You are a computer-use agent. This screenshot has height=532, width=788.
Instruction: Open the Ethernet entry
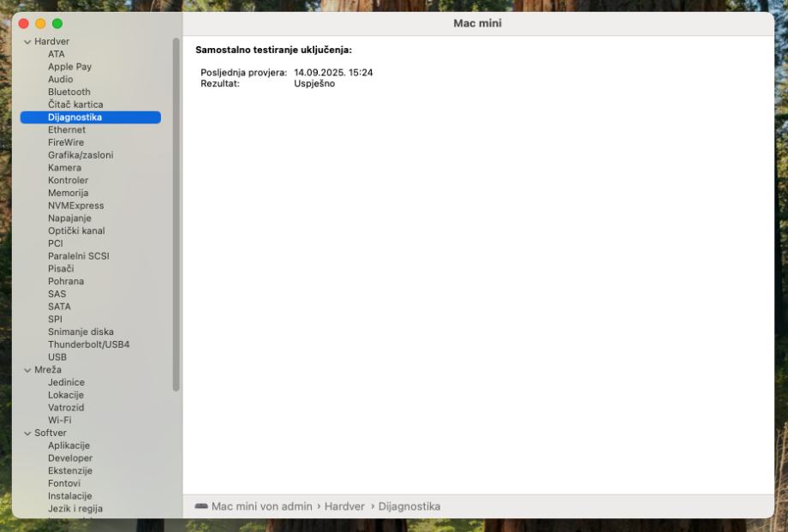click(x=67, y=129)
